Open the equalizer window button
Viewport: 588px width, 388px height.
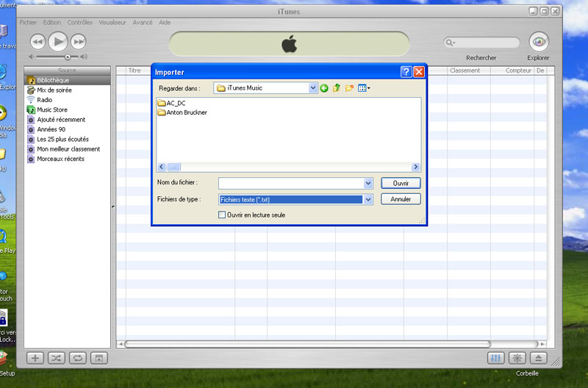click(495, 358)
